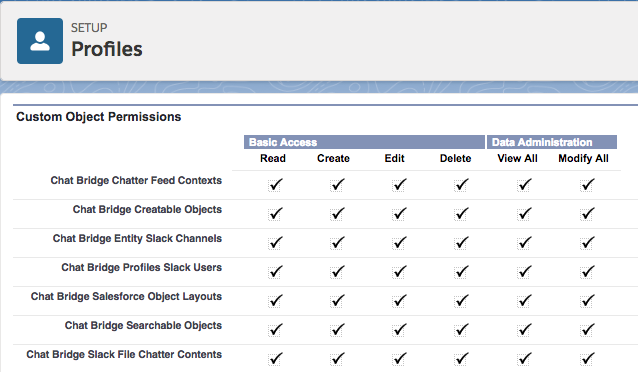Toggle Delete for Chat Bridge Slack File Chatter Contents
638x372 pixels.
coord(461,359)
